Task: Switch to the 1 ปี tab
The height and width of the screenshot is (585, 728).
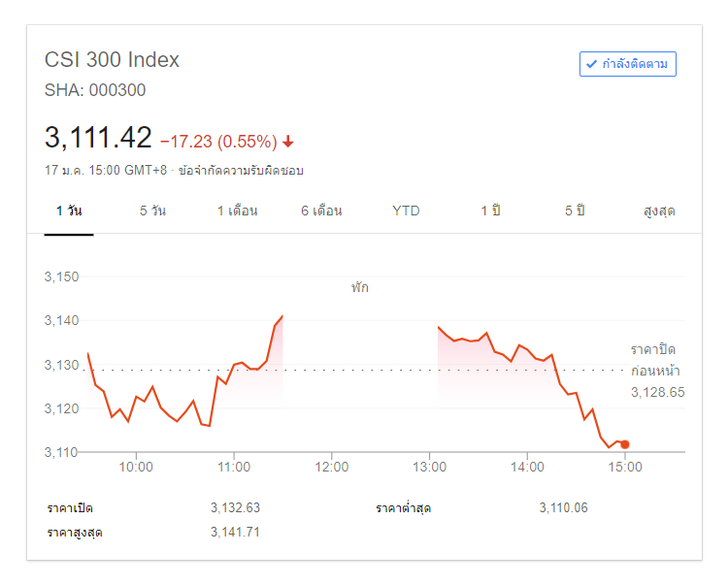Action: 490,211
